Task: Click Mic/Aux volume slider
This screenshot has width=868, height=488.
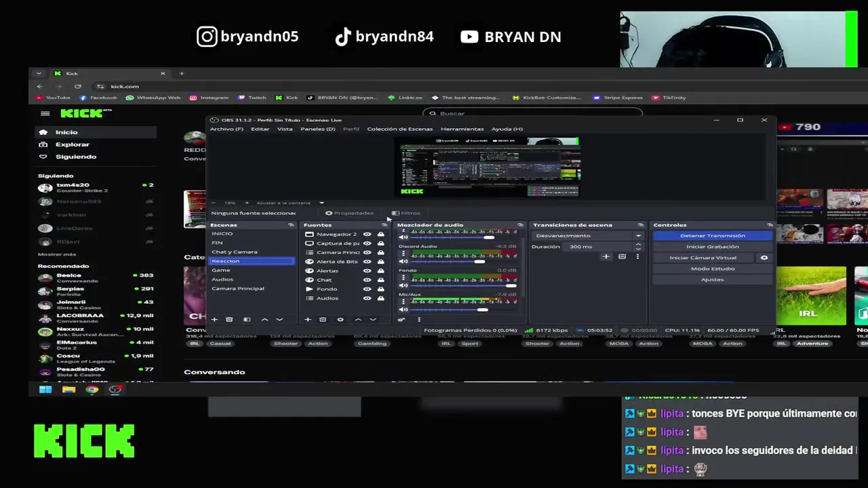Action: [464, 310]
